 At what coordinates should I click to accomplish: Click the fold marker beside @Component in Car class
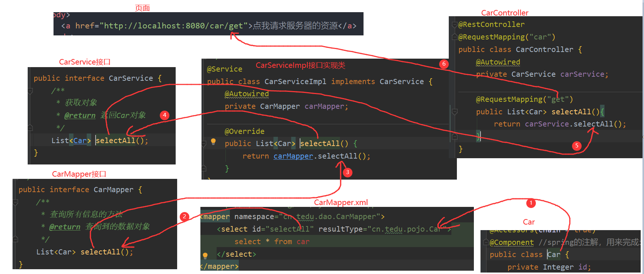coord(486,242)
